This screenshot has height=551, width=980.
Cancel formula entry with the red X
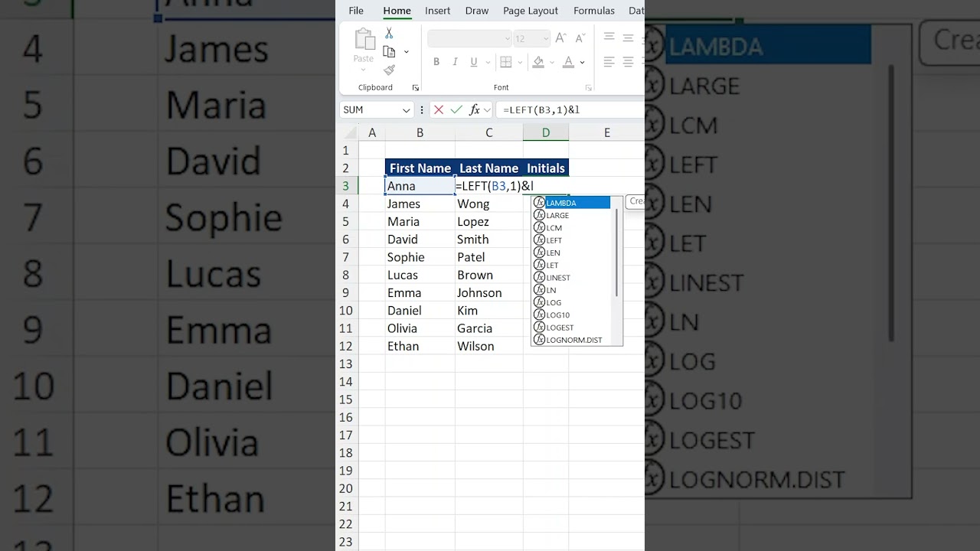point(439,110)
